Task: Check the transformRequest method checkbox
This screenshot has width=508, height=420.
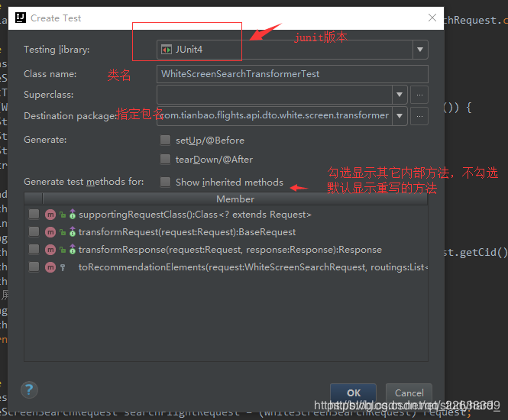Action: click(34, 232)
